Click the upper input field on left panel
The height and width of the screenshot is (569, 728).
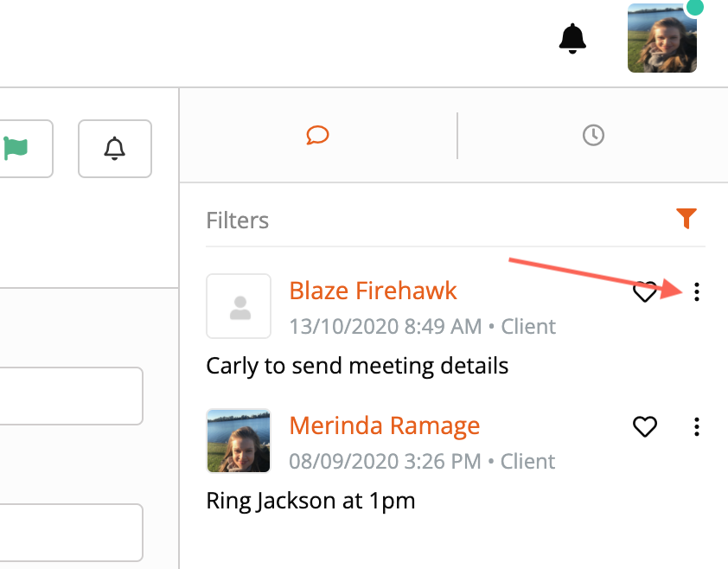(69, 396)
